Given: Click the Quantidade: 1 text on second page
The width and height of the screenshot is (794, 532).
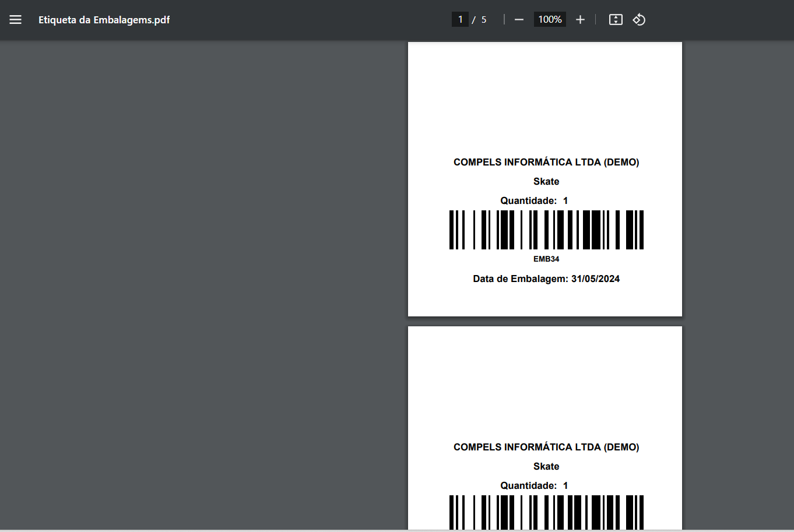Looking at the screenshot, I should (534, 486).
